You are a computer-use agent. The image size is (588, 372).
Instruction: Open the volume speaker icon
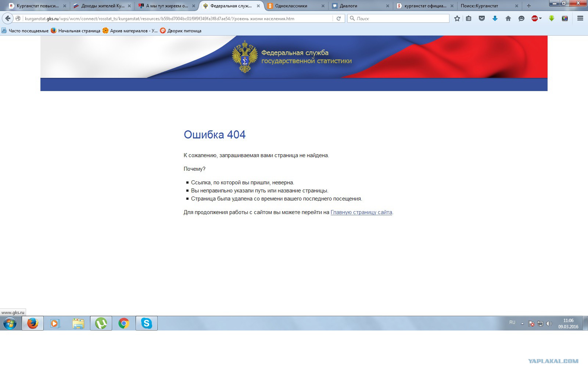pyautogui.click(x=549, y=324)
